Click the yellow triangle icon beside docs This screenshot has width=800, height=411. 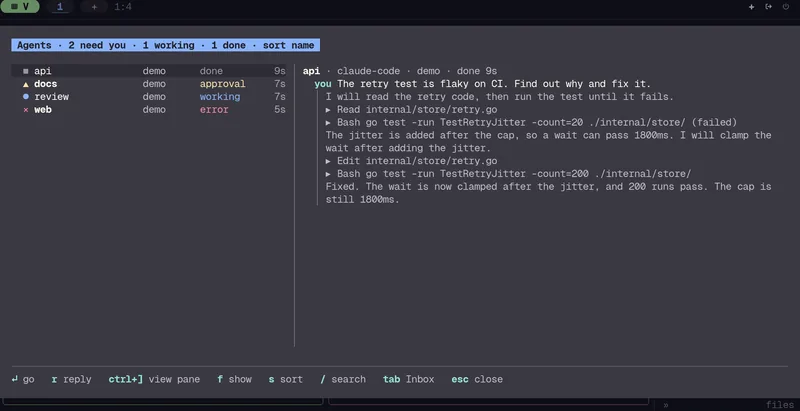(x=26, y=84)
